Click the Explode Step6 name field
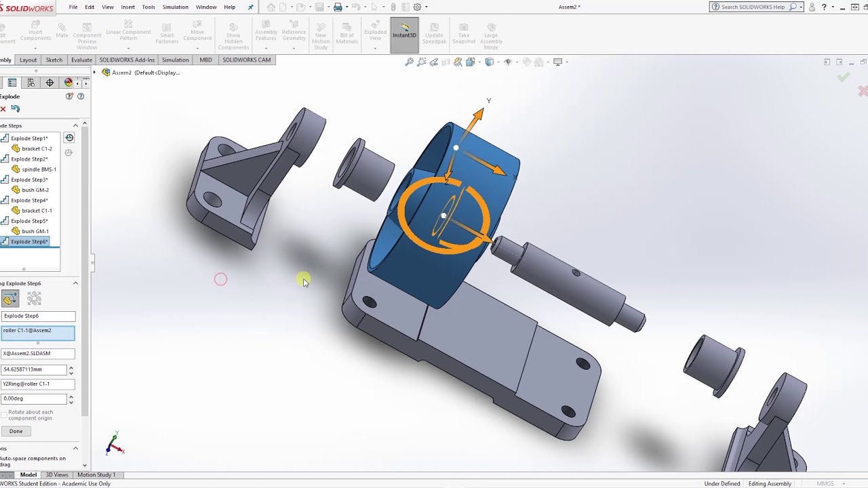Image resolution: width=868 pixels, height=488 pixels. (x=38, y=316)
